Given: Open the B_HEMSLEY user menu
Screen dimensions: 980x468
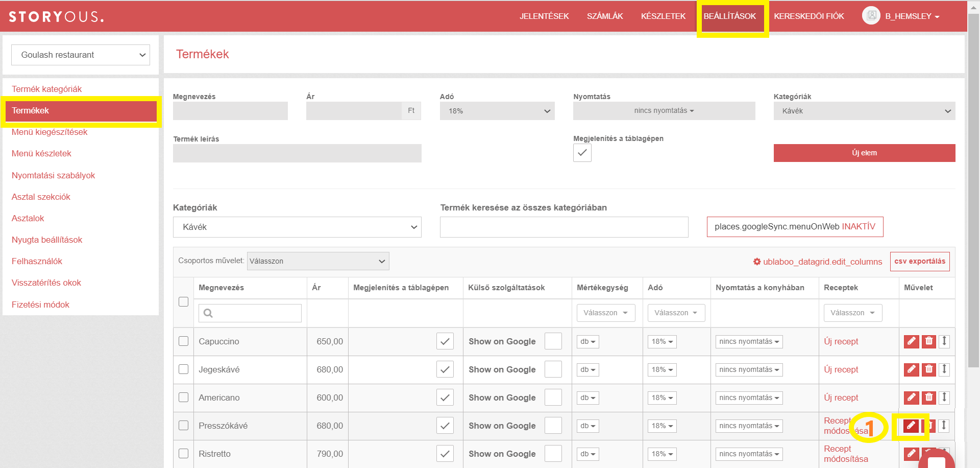Looking at the screenshot, I should tap(912, 16).
